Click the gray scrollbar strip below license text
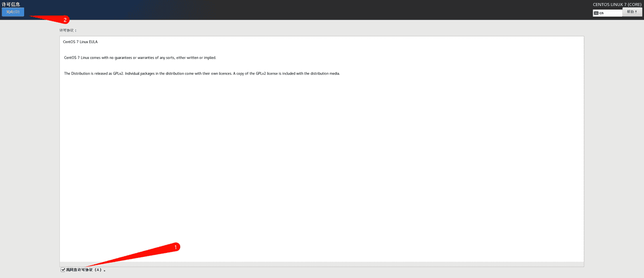The image size is (644, 278). point(321,264)
